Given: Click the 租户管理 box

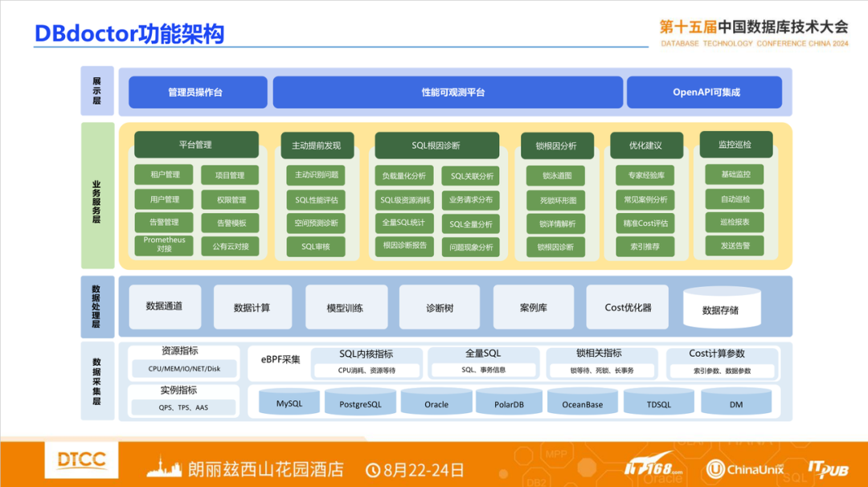Looking at the screenshot, I should tap(164, 174).
